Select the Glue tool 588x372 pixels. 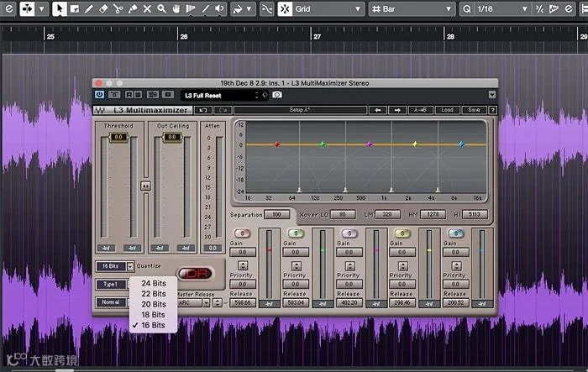(133, 8)
